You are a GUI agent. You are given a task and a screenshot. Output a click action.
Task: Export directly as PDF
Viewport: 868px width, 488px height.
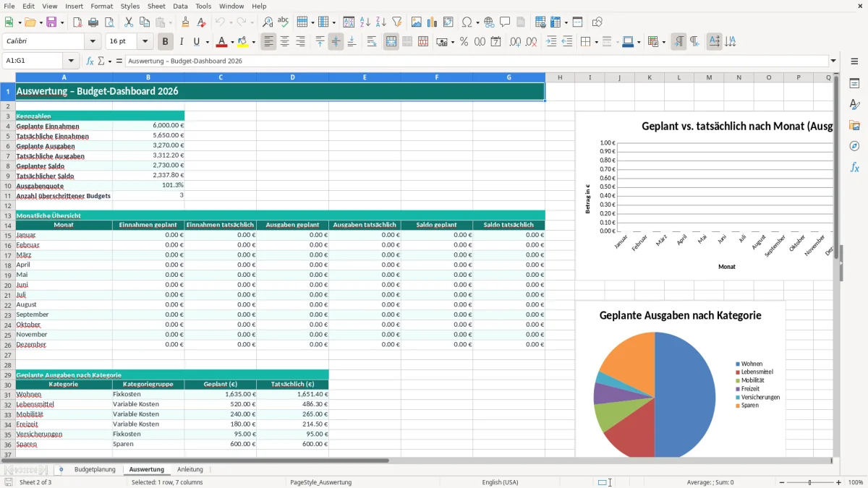coord(77,22)
